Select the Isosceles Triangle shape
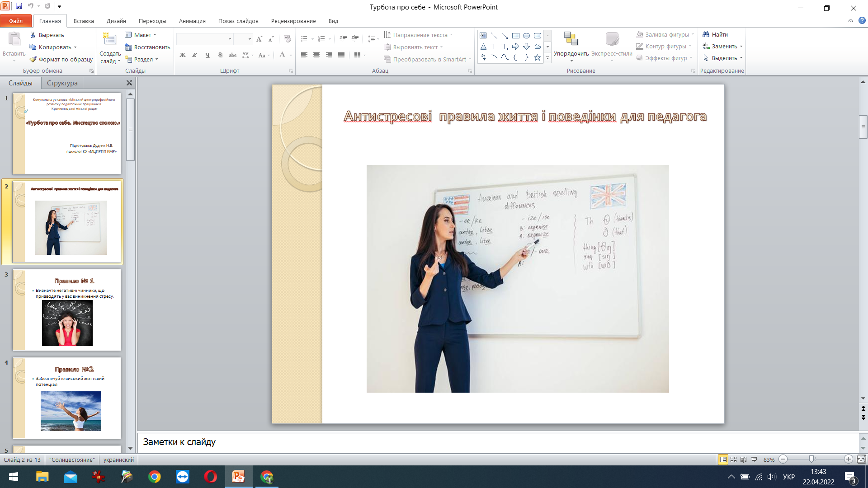The height and width of the screenshot is (488, 868). [x=483, y=47]
